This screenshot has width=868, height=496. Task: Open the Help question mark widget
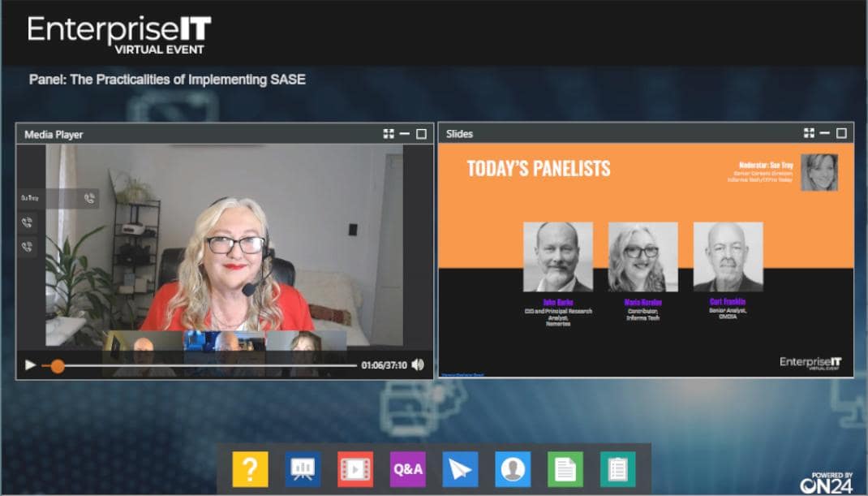pyautogui.click(x=250, y=469)
